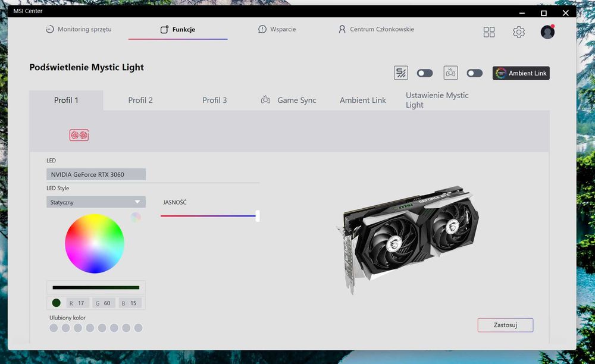595x364 pixels.
Task: Select the Profil 3 tab
Action: point(214,100)
